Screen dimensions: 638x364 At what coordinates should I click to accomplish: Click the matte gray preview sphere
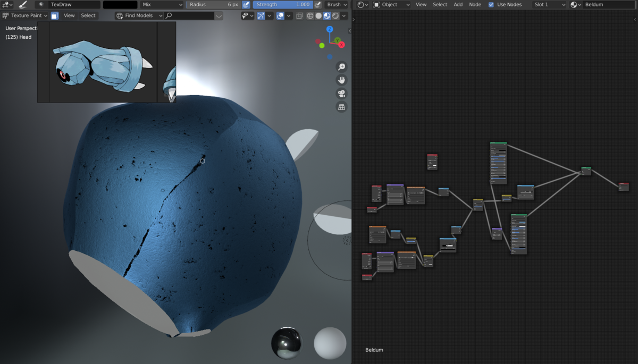pyautogui.click(x=330, y=343)
